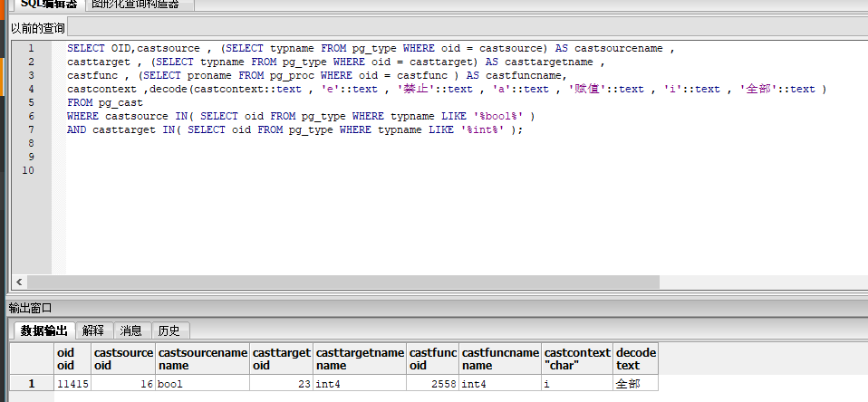Viewport: 868px width, 402px height.
Task: Click castsourcename alias on line 1
Action: coord(618,48)
